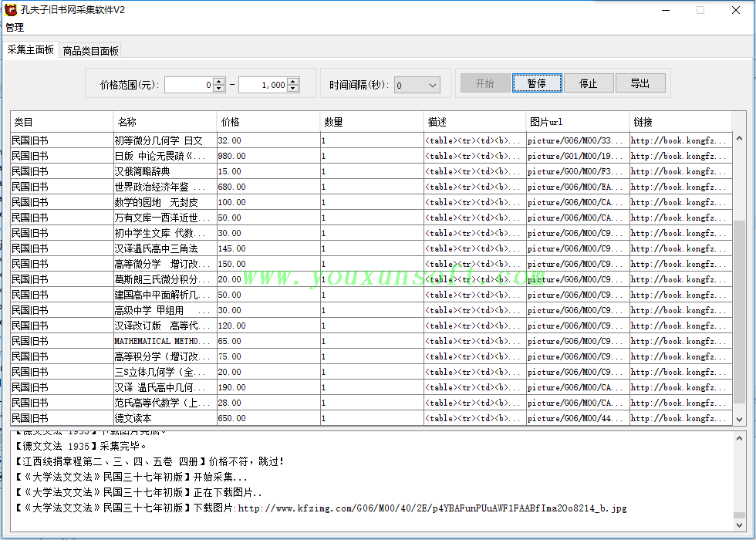Click the 价格范围(元) label
The image size is (756, 540).
130,86
